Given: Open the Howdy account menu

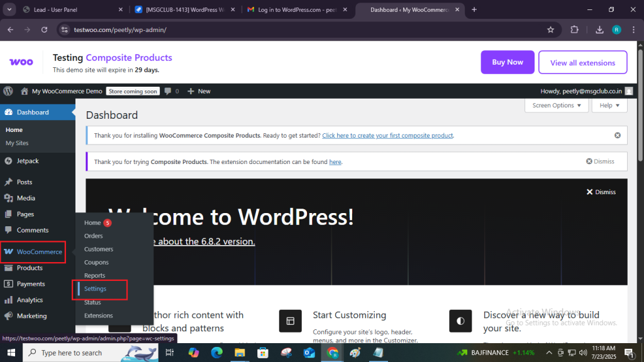Looking at the screenshot, I should (587, 91).
